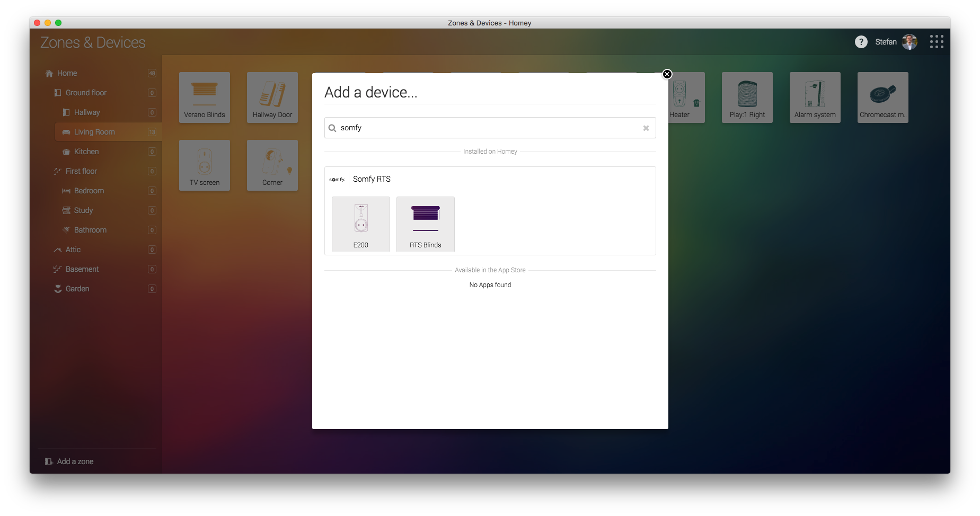Click the Bathroom shower icon
980x516 pixels.
click(x=66, y=230)
